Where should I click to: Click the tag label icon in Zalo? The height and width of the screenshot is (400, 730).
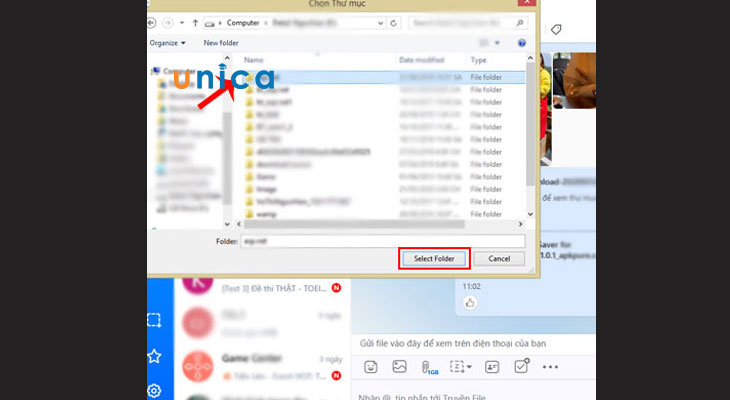pyautogui.click(x=556, y=30)
